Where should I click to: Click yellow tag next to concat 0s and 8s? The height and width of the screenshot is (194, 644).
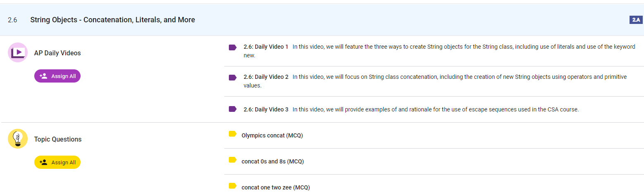tap(232, 160)
